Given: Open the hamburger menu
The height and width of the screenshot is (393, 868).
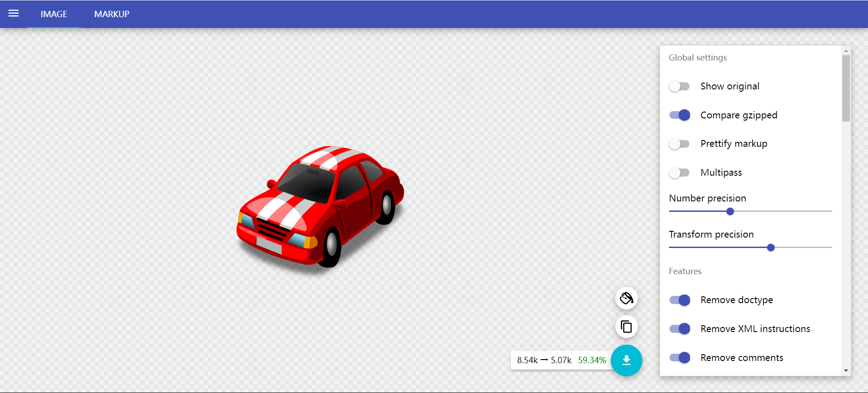Looking at the screenshot, I should click(x=14, y=14).
